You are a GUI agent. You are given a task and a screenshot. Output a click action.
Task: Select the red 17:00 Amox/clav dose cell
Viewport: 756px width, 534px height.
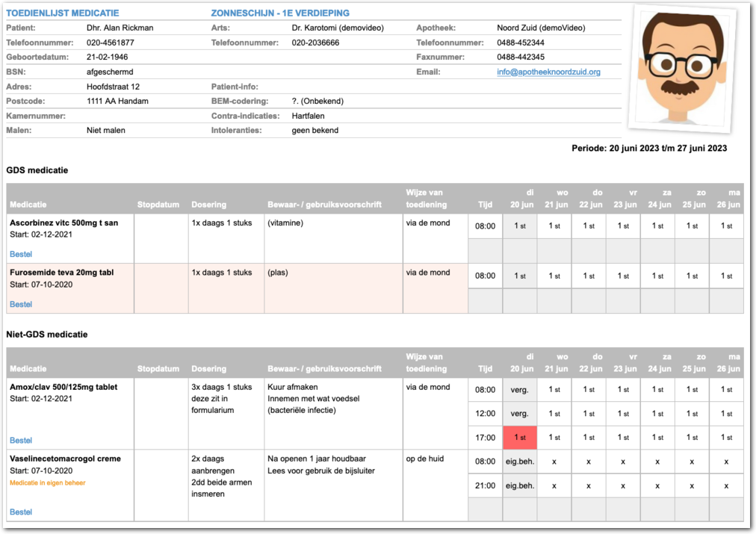520,438
